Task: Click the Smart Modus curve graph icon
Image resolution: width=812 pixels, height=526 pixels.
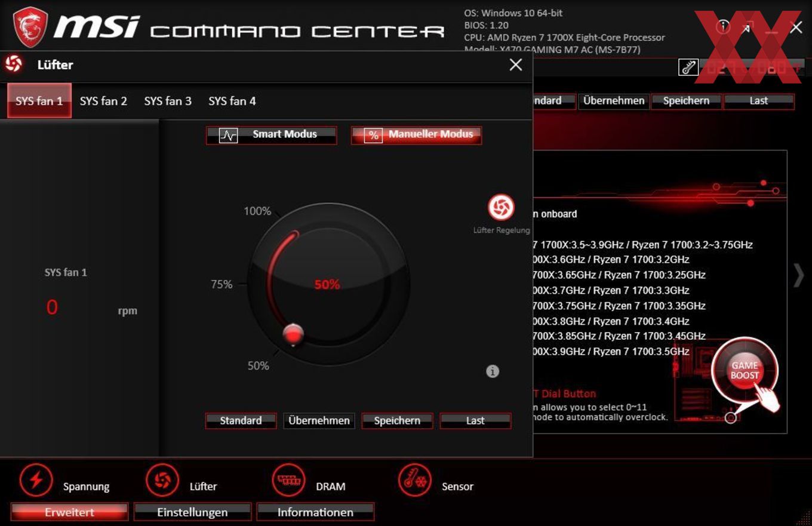Action: coord(229,136)
